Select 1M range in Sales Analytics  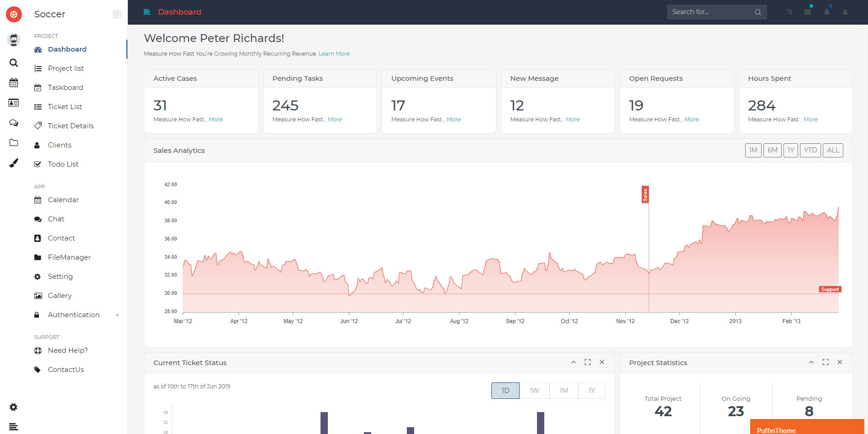(x=753, y=150)
